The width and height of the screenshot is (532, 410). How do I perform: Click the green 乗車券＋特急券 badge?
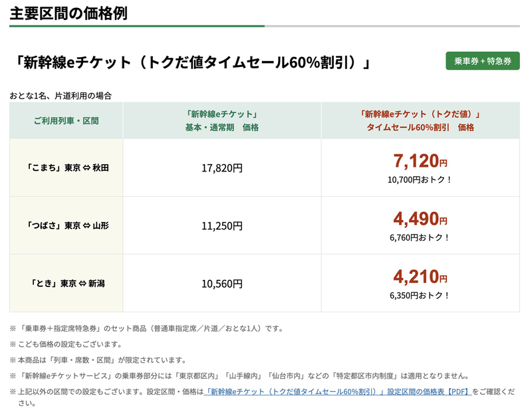[x=482, y=60]
